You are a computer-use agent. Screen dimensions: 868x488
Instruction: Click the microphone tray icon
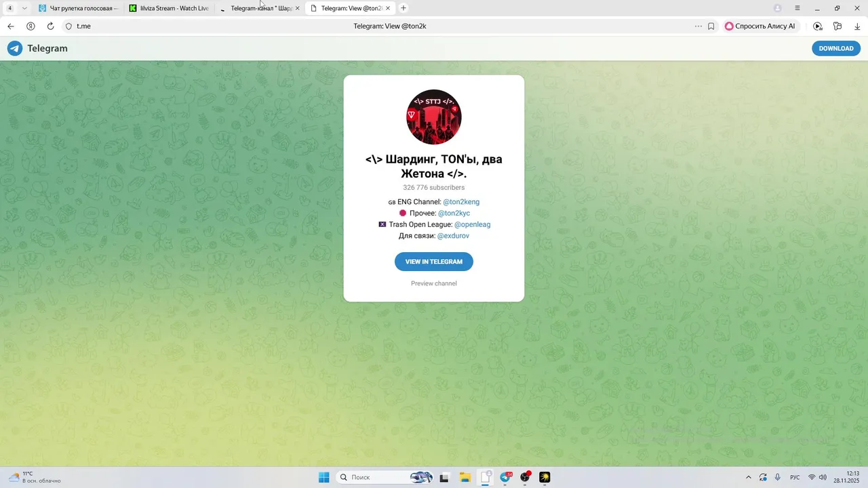point(778,477)
